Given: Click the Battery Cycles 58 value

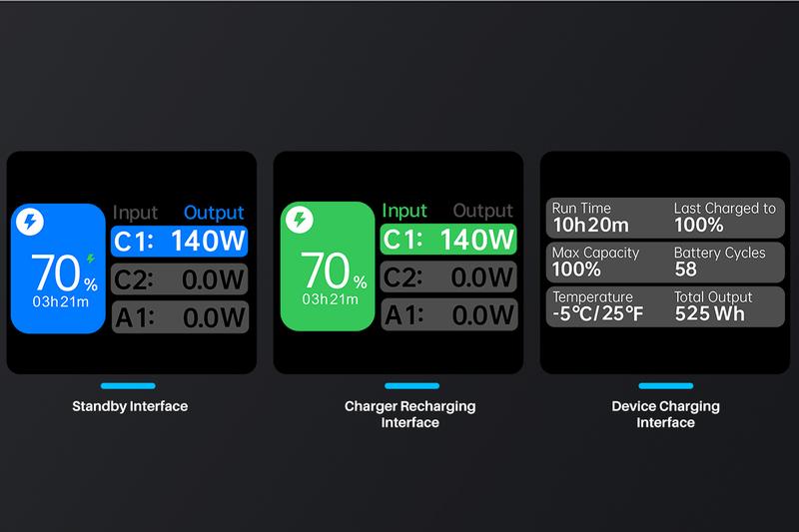Looking at the screenshot, I should click(686, 269).
